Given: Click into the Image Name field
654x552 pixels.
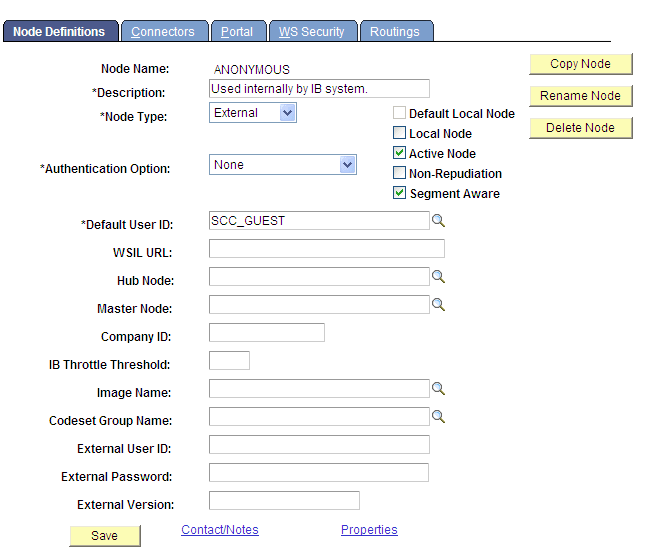Looking at the screenshot, I should coord(319,388).
